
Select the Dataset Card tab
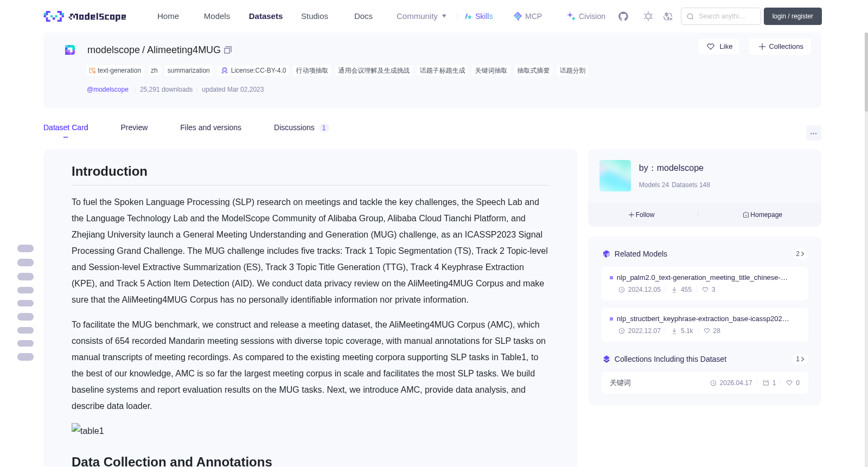66,127
